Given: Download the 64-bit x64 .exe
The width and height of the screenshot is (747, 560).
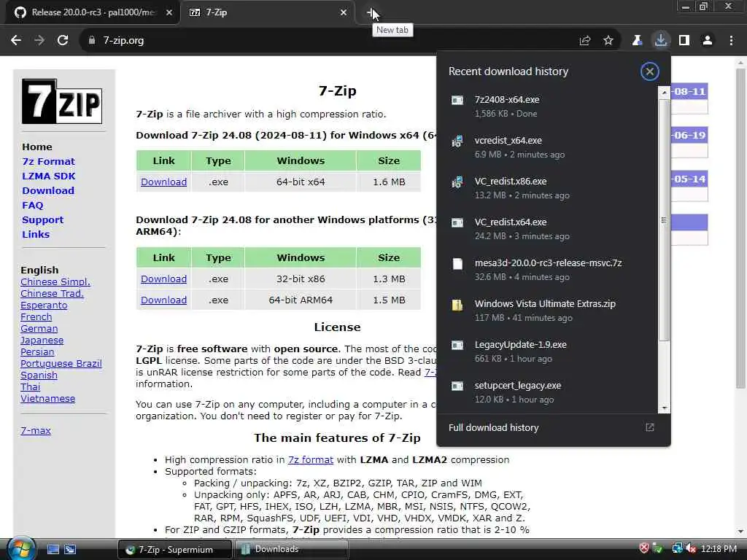Looking at the screenshot, I should tap(163, 182).
